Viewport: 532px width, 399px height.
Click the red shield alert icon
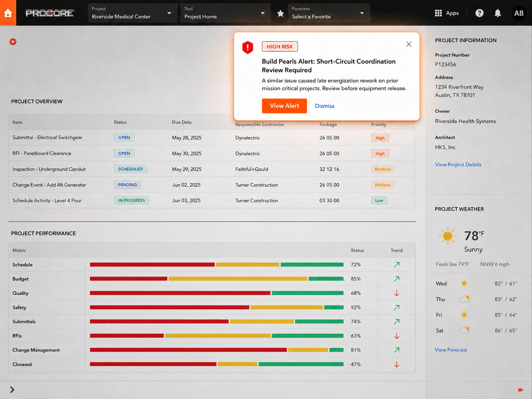tap(248, 47)
